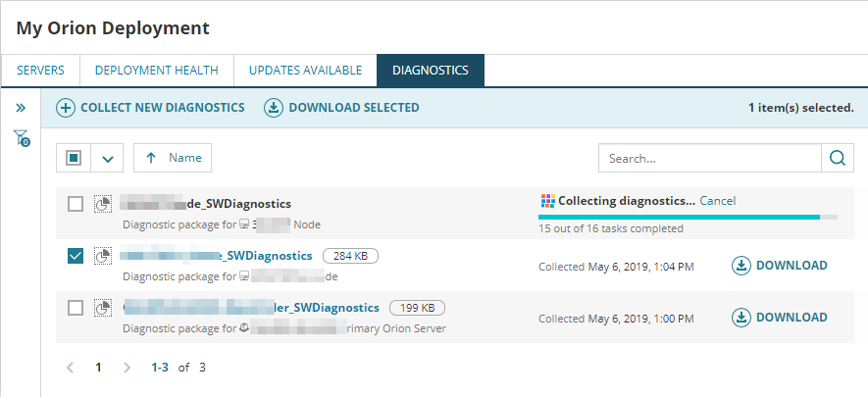
Task: Focus the Search input field
Action: tap(709, 158)
